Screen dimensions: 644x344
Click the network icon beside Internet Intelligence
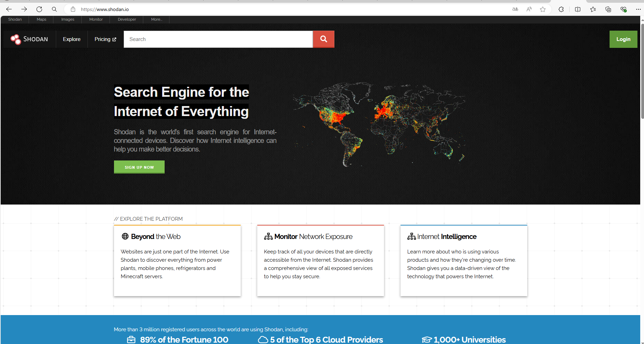pyautogui.click(x=412, y=236)
